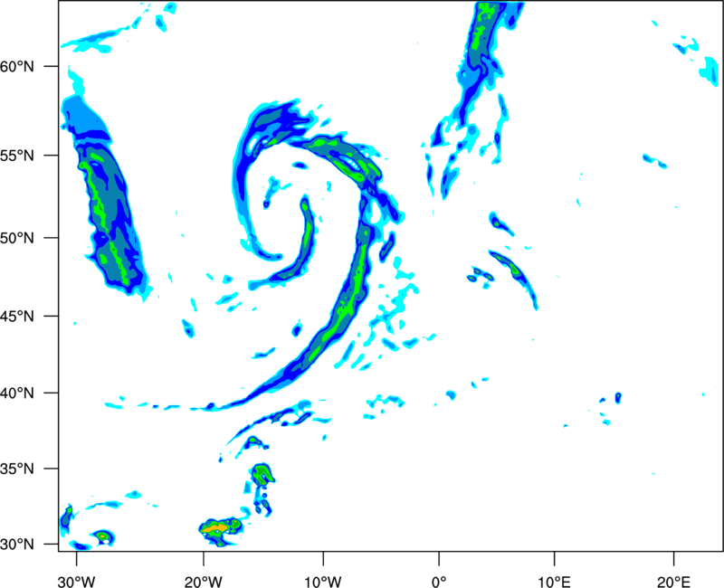Click the 20°E longitude label
This screenshot has width=724, height=588.
(673, 582)
